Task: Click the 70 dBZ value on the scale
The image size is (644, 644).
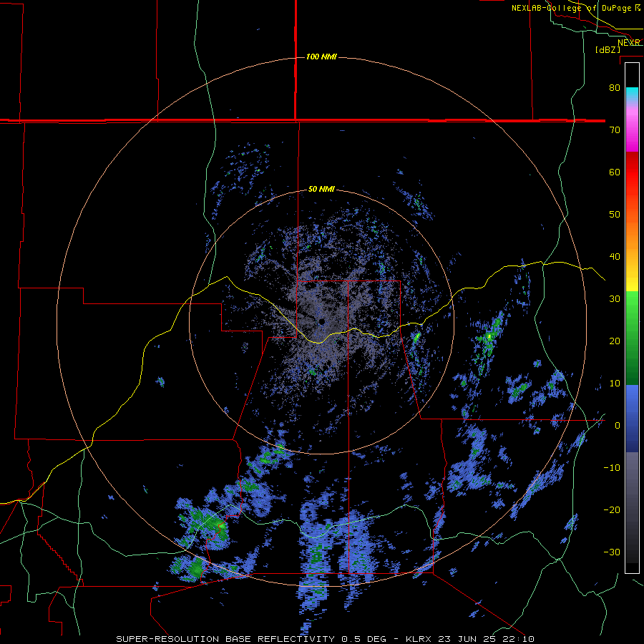Action: (x=615, y=130)
